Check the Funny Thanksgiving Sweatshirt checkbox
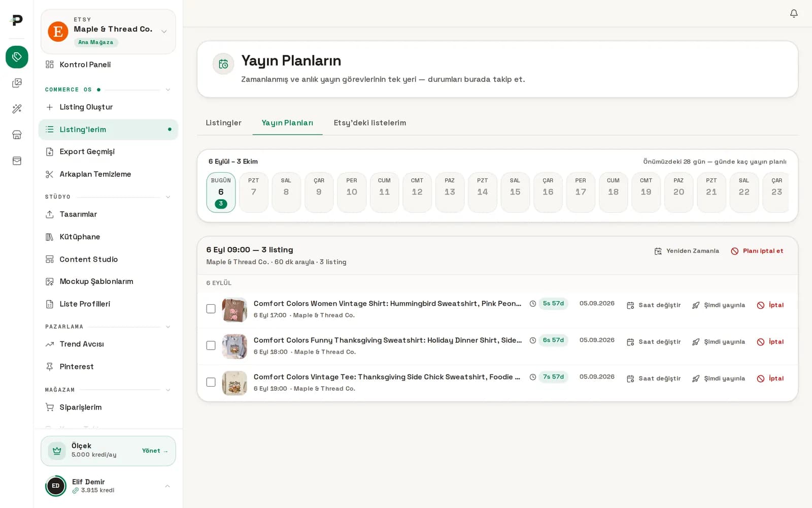The width and height of the screenshot is (812, 508). coord(211,345)
